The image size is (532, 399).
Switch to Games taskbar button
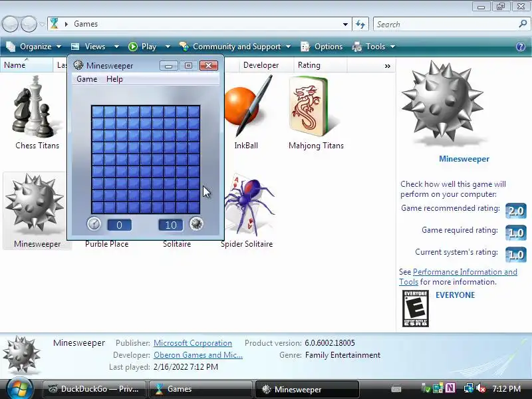coord(201,389)
